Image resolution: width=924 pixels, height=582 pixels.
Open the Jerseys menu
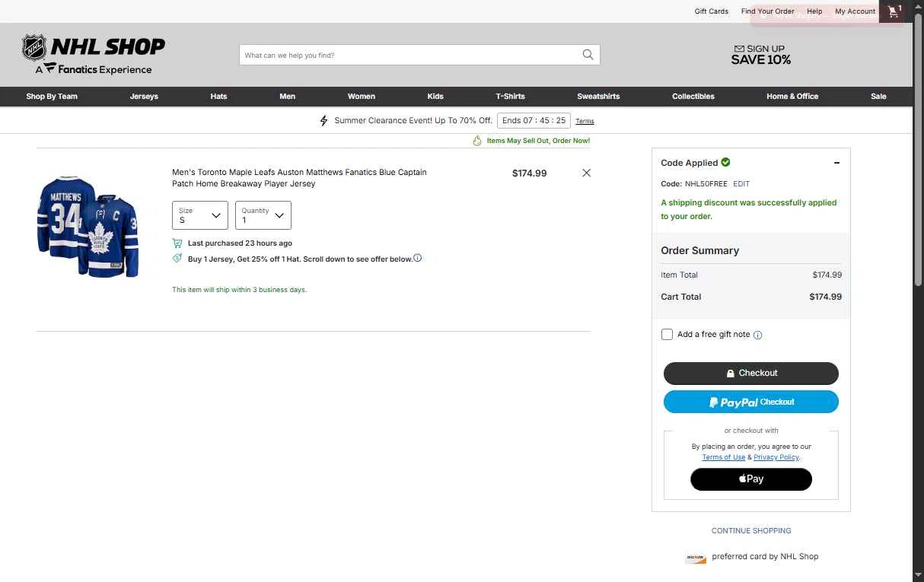point(144,97)
